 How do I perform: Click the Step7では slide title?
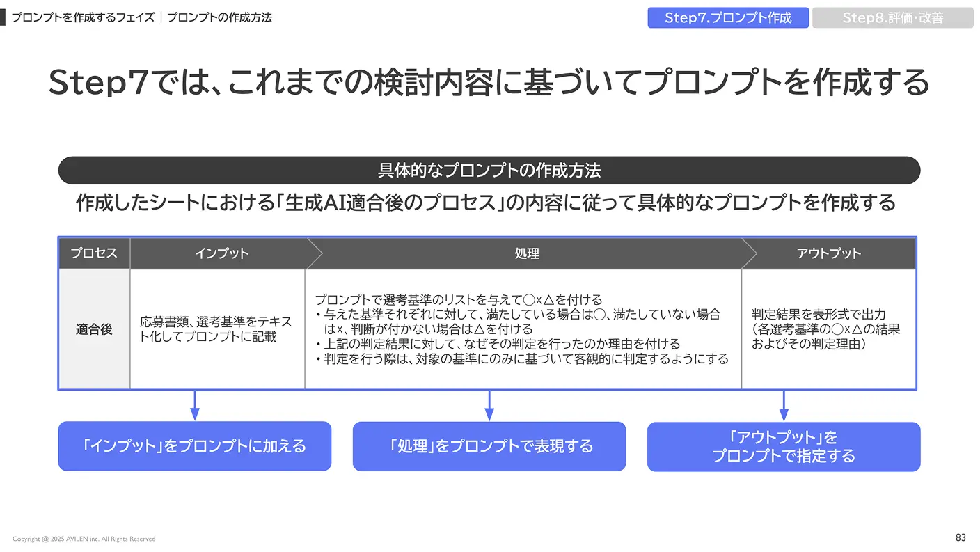(x=489, y=83)
